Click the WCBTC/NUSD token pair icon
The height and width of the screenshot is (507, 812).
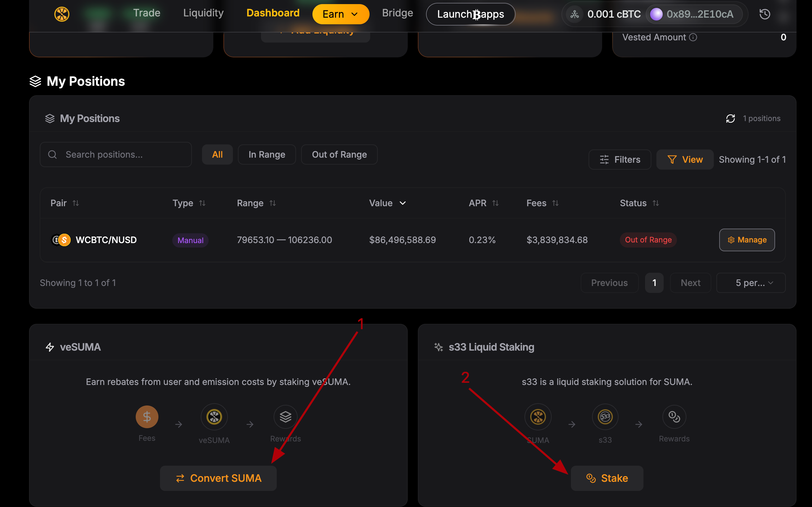[60, 240]
